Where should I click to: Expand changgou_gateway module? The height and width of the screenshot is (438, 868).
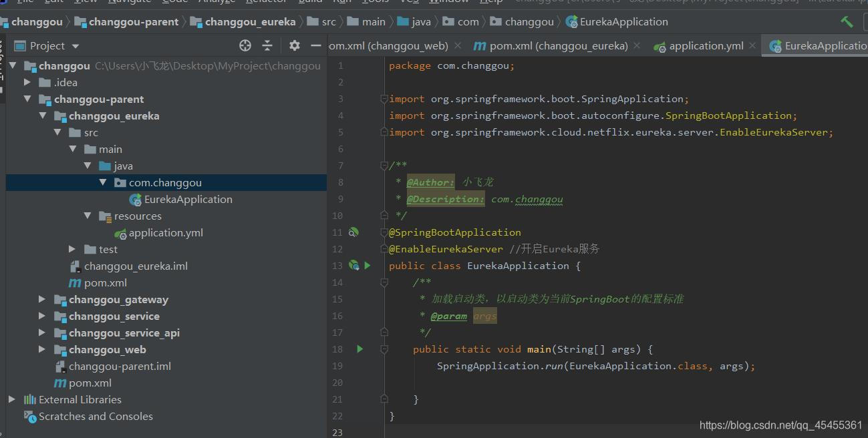42,299
